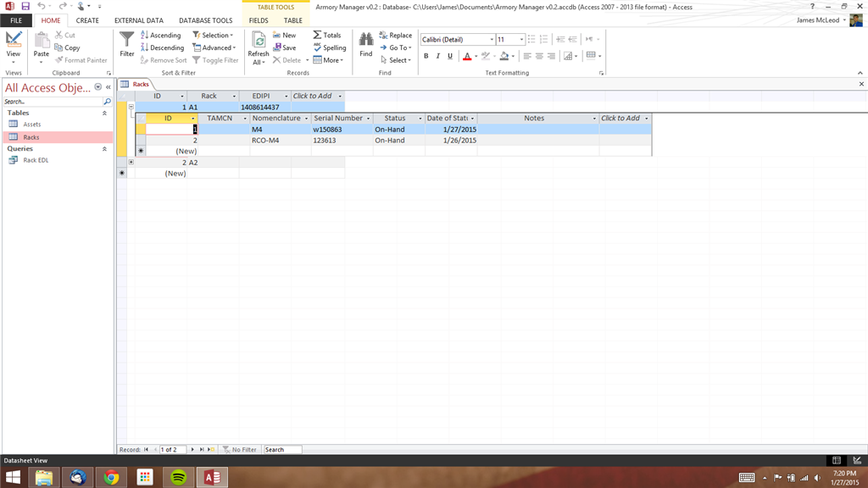Open Go To dropdown
868x488 pixels.
[x=396, y=47]
